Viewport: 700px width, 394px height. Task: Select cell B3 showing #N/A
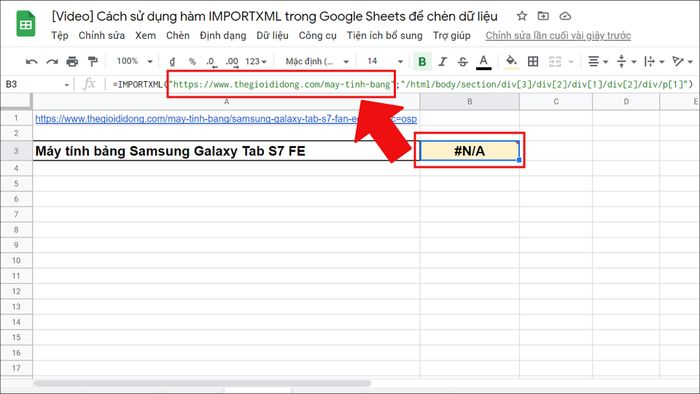click(x=469, y=151)
